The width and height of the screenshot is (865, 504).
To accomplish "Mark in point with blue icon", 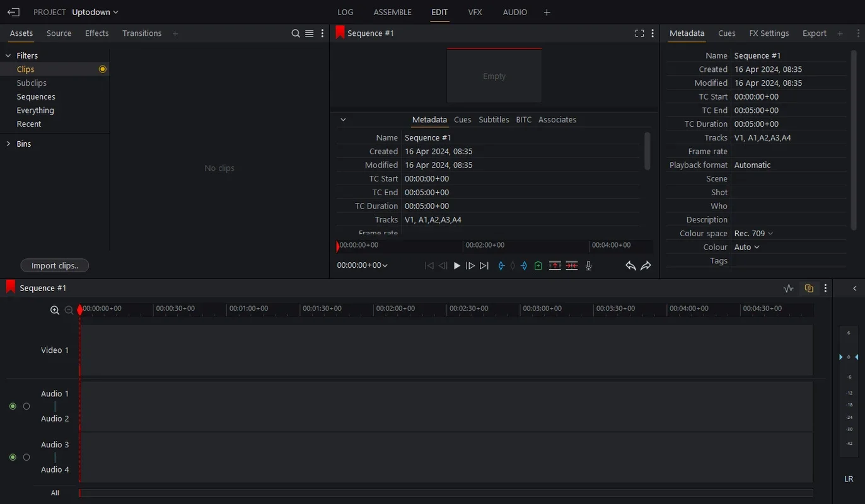I will pos(501,266).
